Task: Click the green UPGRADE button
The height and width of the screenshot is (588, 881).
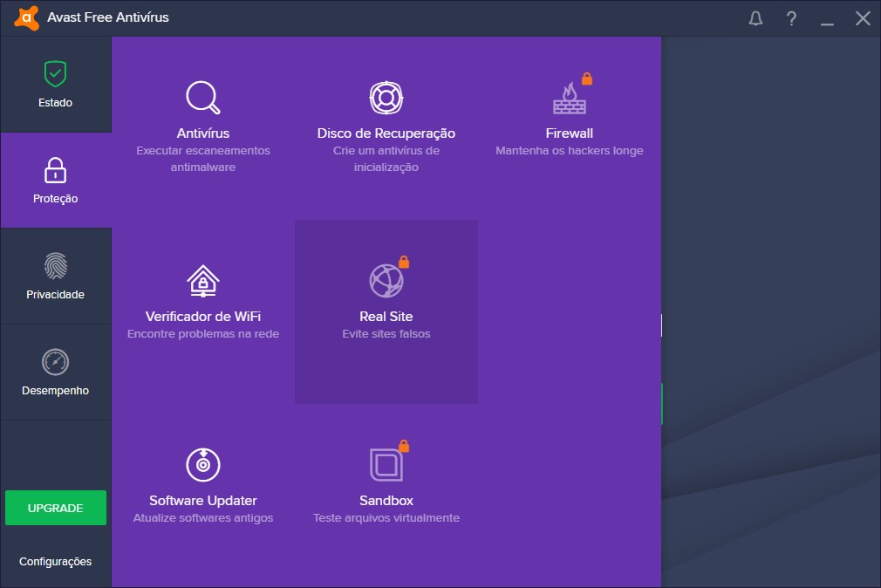Action: 56,508
